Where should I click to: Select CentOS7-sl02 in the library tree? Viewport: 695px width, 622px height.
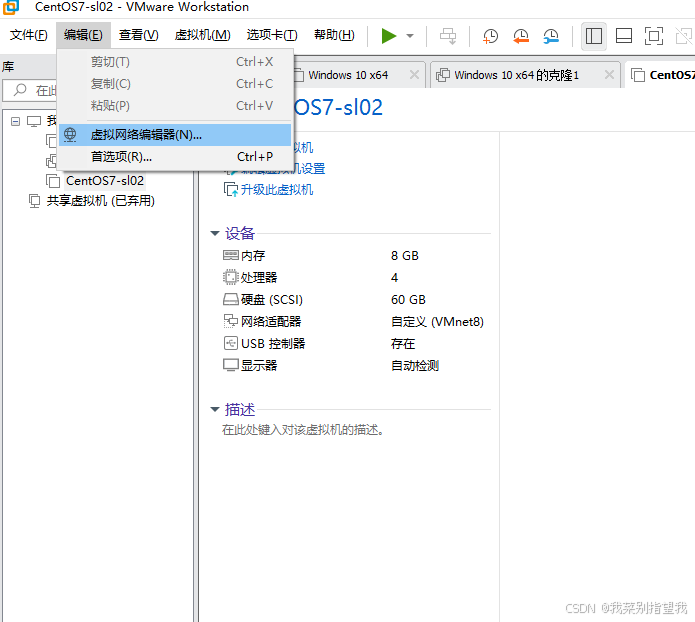(x=105, y=181)
